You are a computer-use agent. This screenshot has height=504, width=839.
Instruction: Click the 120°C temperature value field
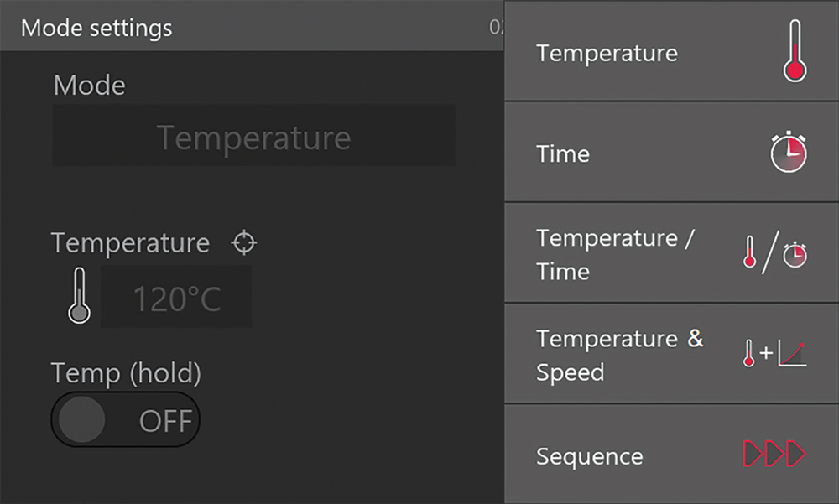click(x=176, y=298)
